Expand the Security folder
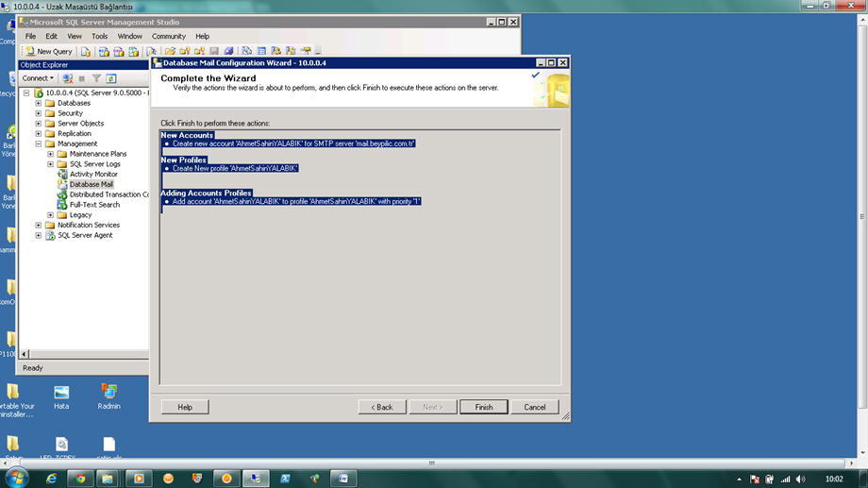The height and width of the screenshot is (488, 868). [38, 113]
